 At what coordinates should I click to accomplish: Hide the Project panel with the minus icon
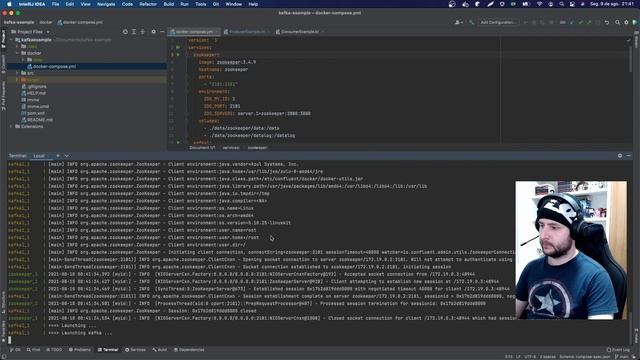click(x=162, y=31)
